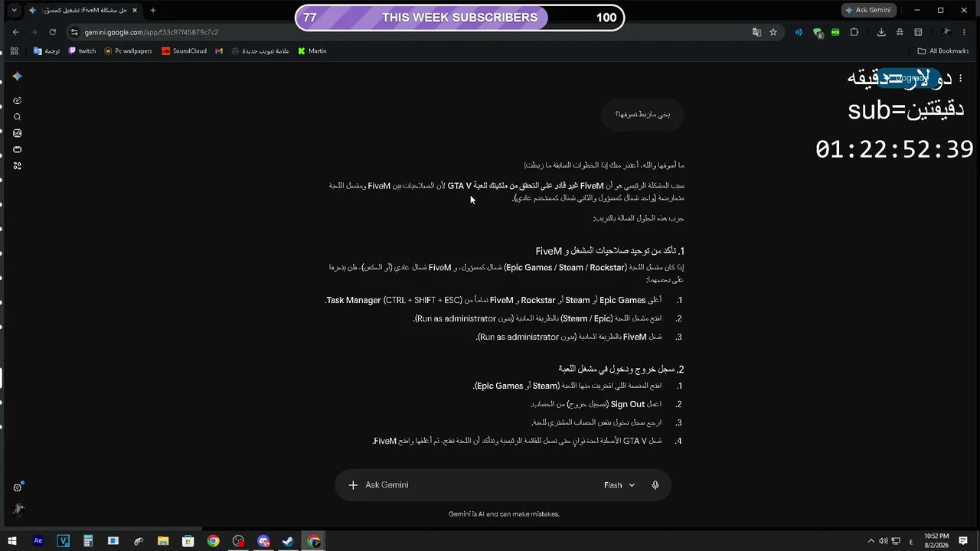Open the Martin bookmark

[312, 51]
